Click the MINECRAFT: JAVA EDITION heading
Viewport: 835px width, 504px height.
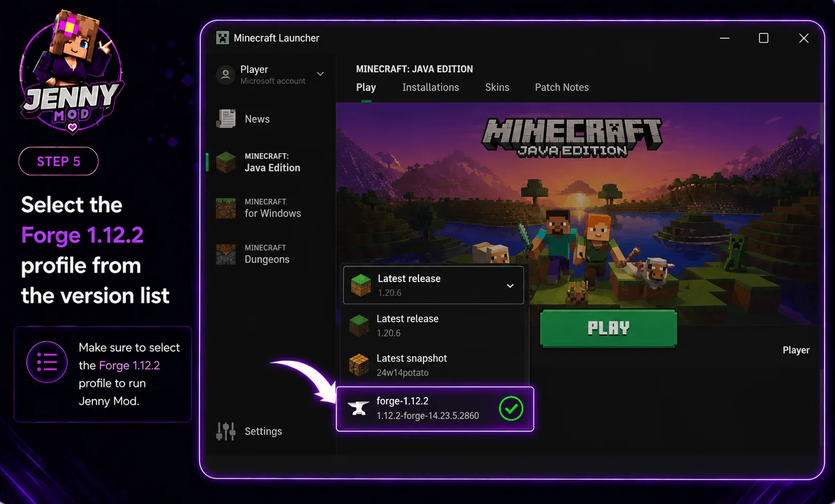(414, 69)
